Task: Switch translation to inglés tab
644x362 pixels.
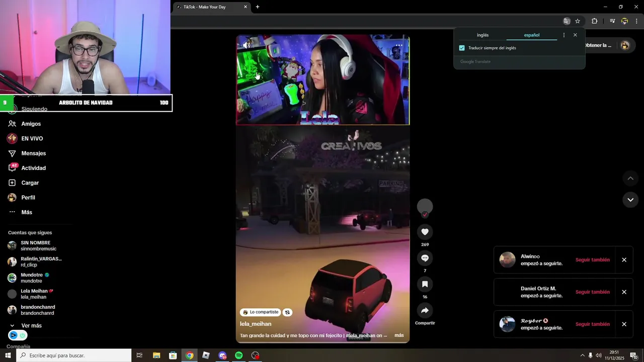Action: tap(482, 35)
